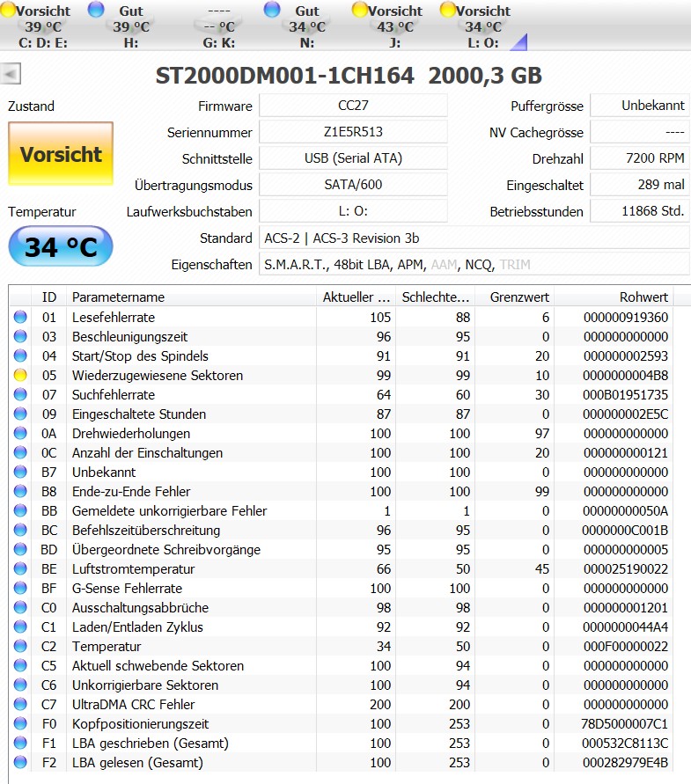Click the S.M.A.R.T. features field
Screen dimensions: 691x784
(x=474, y=265)
